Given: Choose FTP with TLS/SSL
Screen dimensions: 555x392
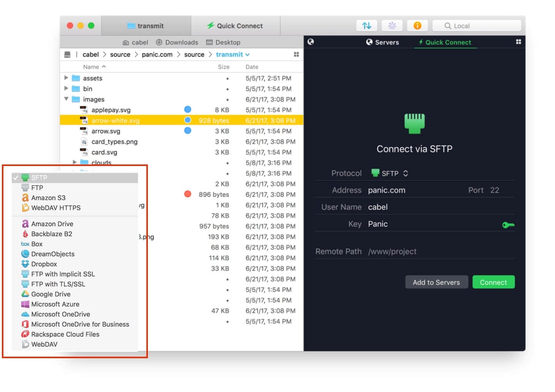Looking at the screenshot, I should 75,284.
